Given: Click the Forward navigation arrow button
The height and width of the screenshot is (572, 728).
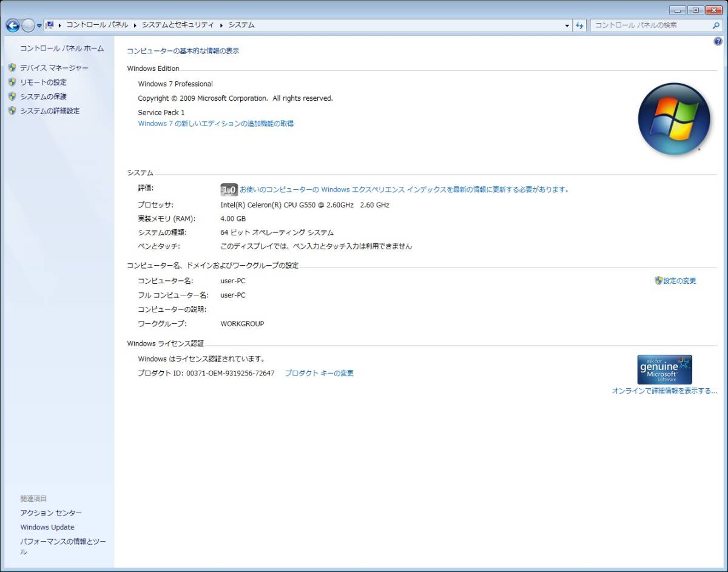Looking at the screenshot, I should pos(28,25).
